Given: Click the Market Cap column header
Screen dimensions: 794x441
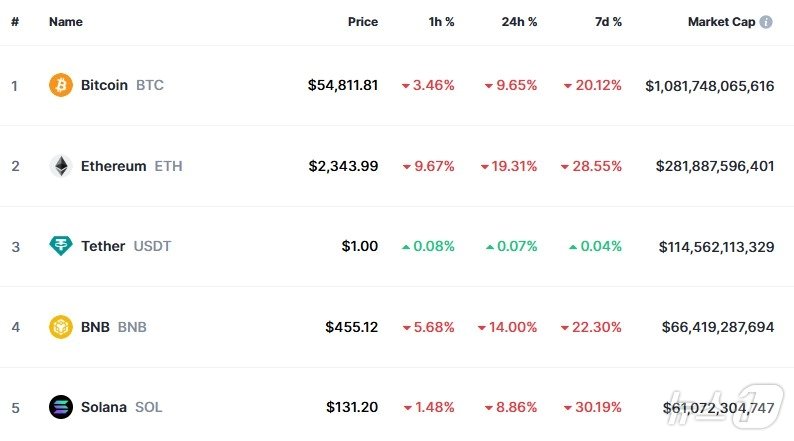Looking at the screenshot, I should point(721,22).
